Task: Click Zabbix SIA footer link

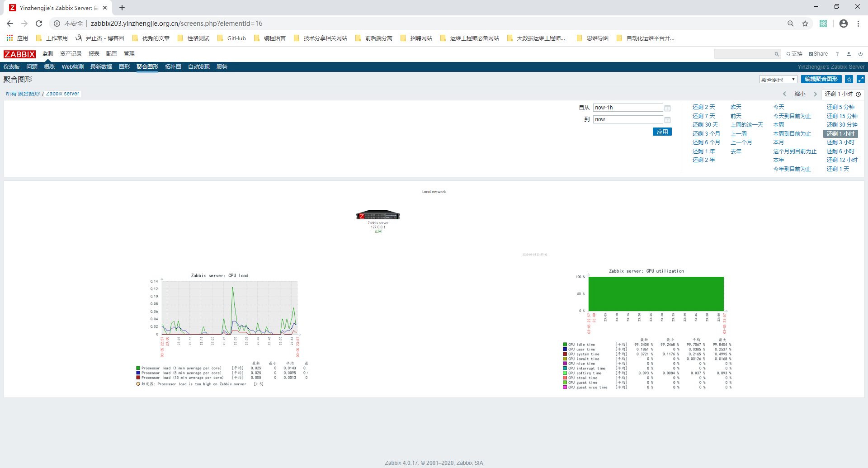Action: [470, 463]
